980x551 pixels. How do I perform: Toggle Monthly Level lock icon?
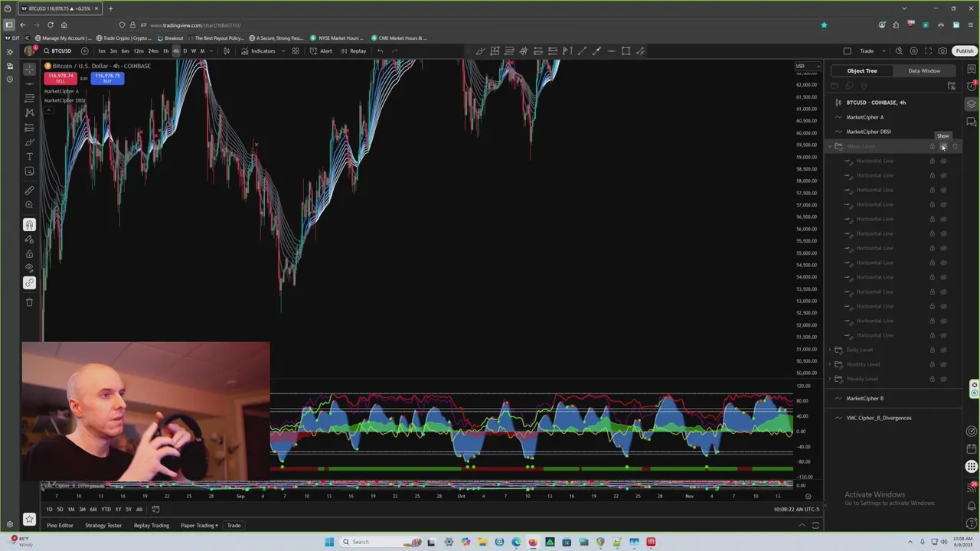click(932, 364)
